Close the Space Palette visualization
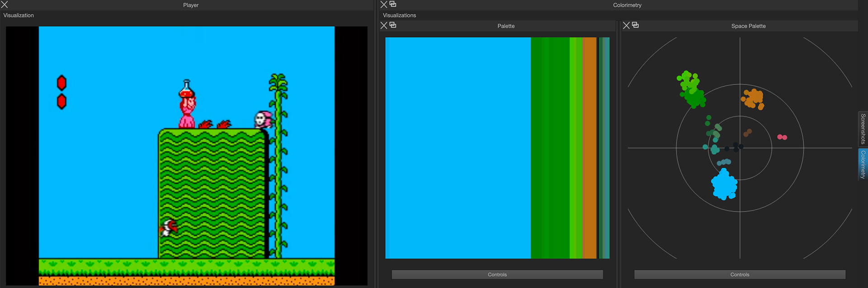This screenshot has width=868, height=288. pyautogui.click(x=626, y=25)
